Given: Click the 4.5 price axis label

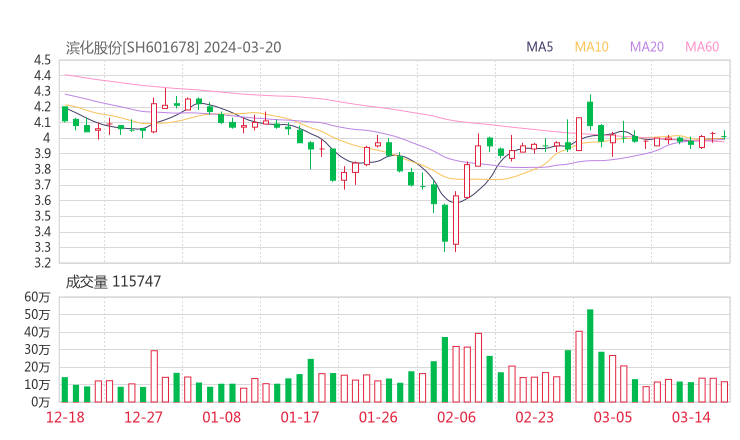Looking at the screenshot, I should [x=42, y=60].
